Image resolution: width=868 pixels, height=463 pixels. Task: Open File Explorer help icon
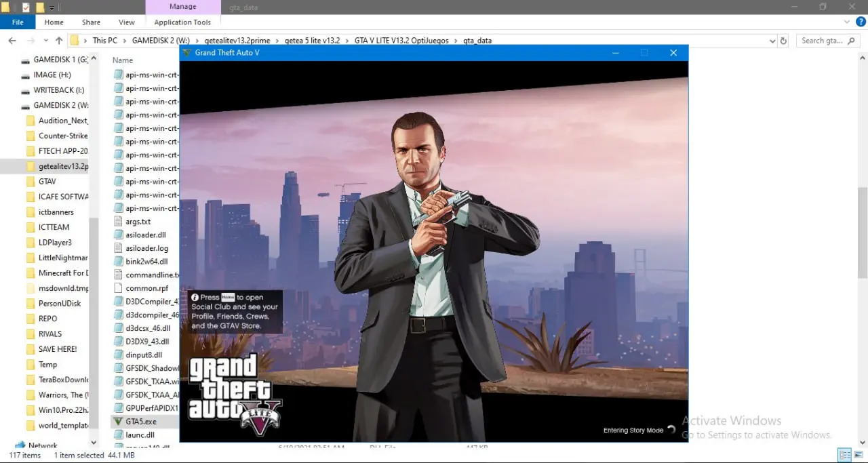[x=861, y=22]
